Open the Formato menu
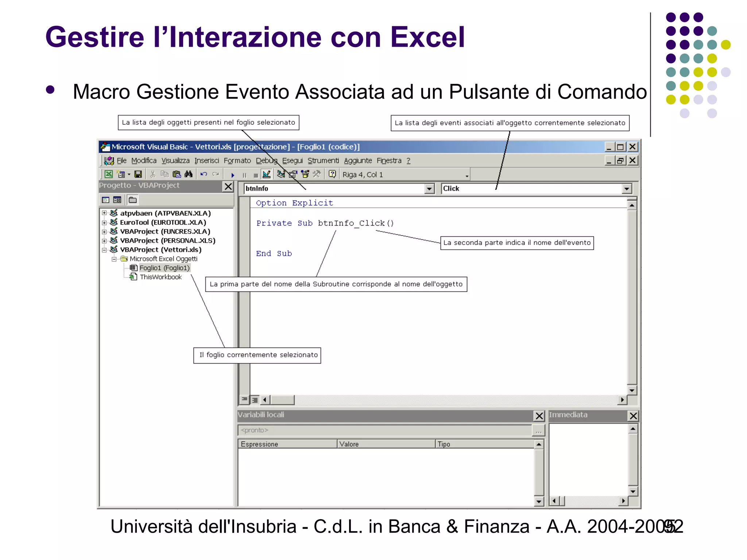 point(237,160)
